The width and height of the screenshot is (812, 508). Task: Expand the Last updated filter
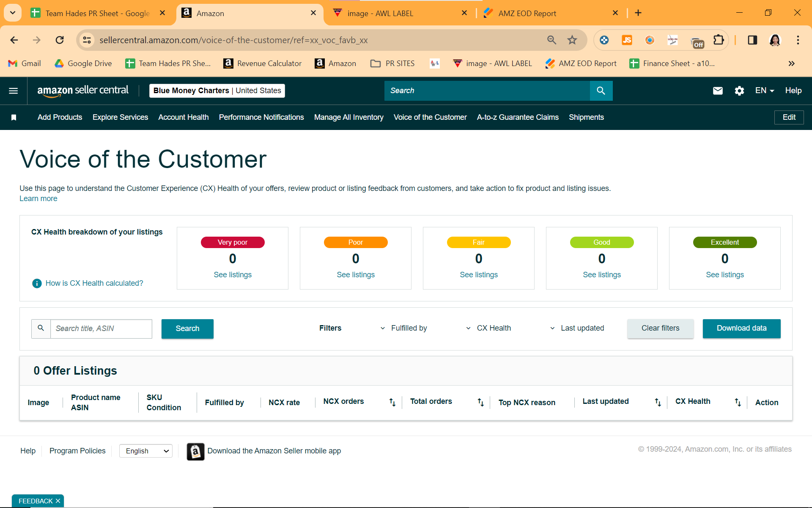pos(577,328)
